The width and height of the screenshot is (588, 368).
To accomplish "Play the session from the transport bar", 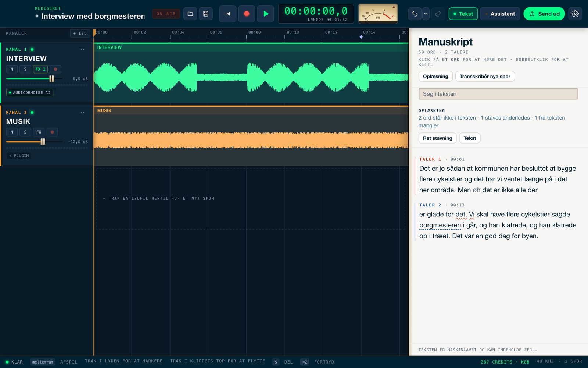I will 266,14.
